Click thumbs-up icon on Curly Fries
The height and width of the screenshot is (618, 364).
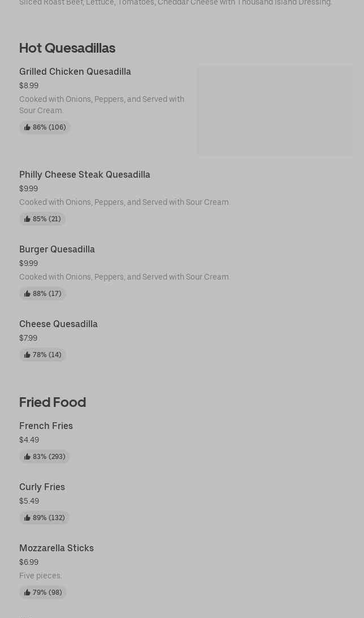tap(27, 518)
